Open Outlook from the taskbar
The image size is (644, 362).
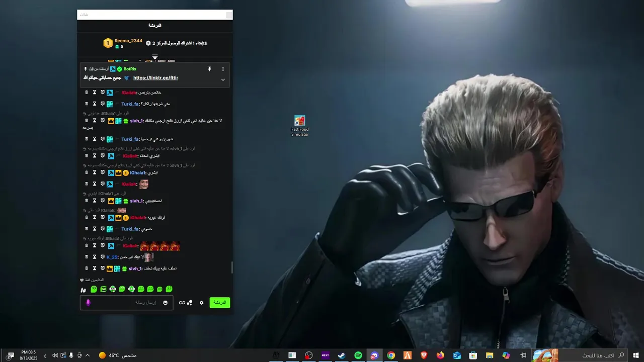point(457,355)
